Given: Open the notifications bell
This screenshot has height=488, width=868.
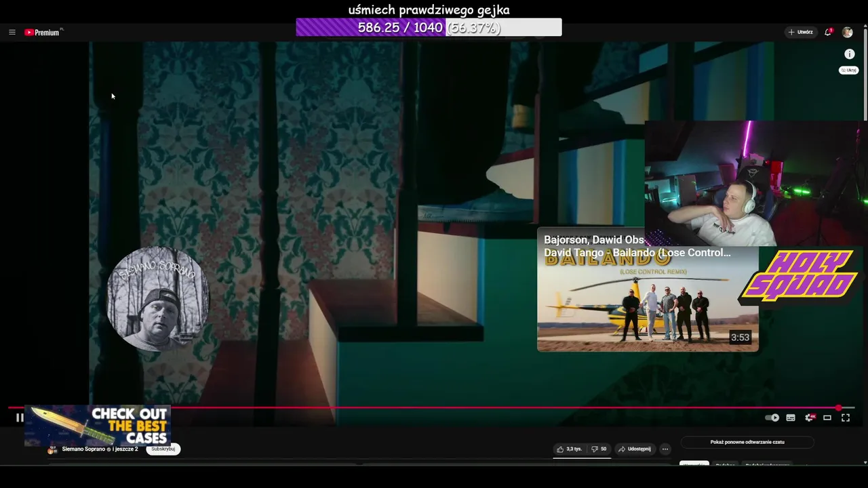Looking at the screenshot, I should click(x=828, y=32).
